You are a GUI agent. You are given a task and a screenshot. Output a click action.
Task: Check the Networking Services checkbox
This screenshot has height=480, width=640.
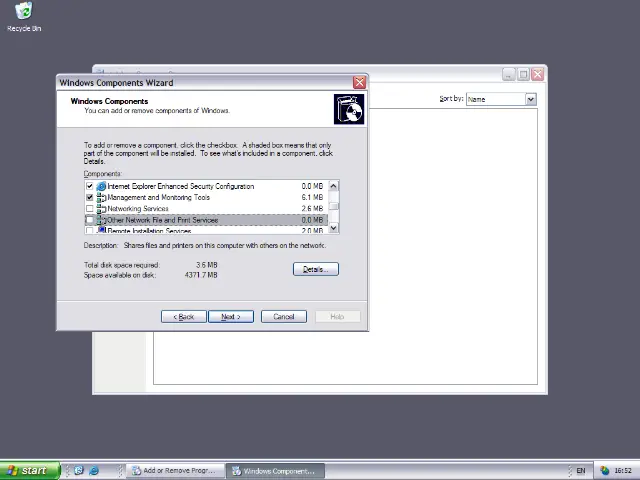(89, 209)
